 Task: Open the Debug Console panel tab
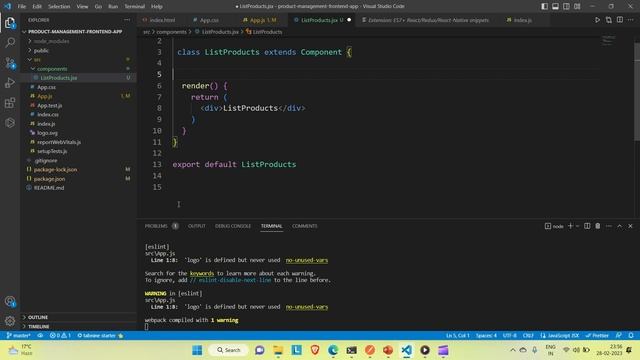tap(233, 226)
